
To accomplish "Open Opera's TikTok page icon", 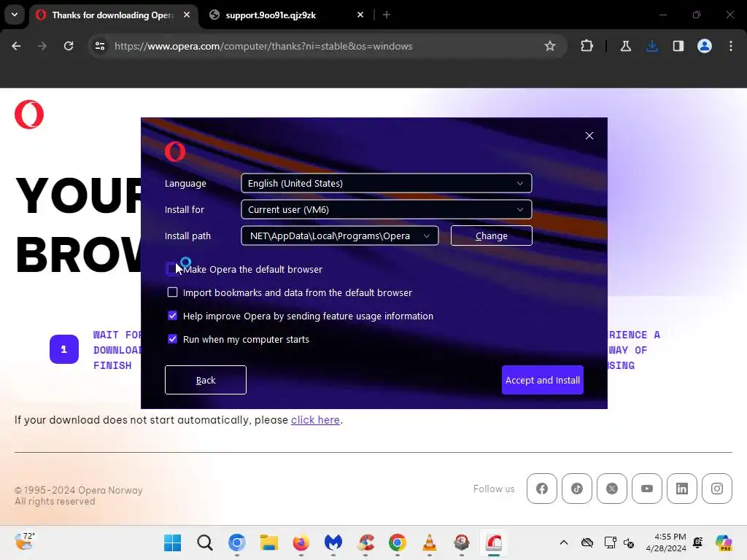I will click(577, 489).
